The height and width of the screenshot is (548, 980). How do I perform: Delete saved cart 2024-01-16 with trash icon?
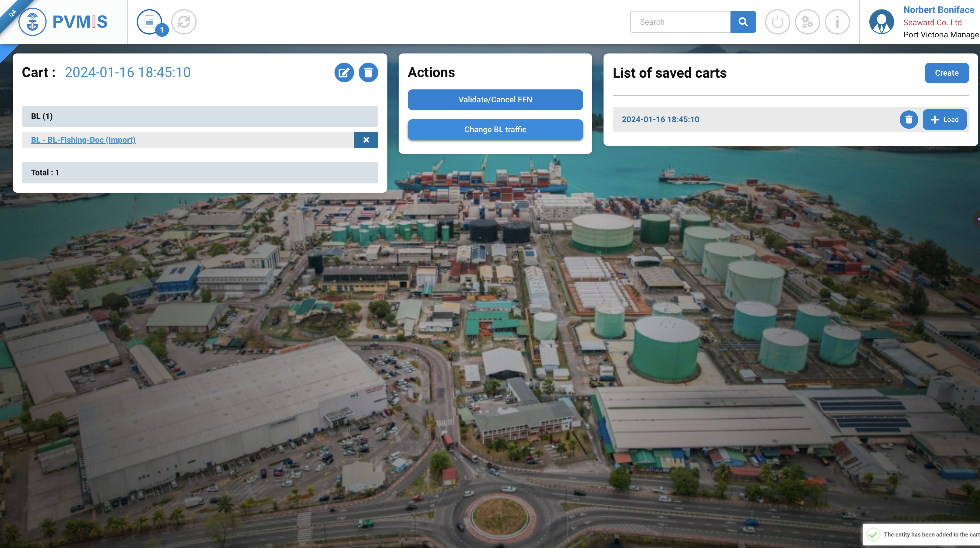(x=908, y=120)
